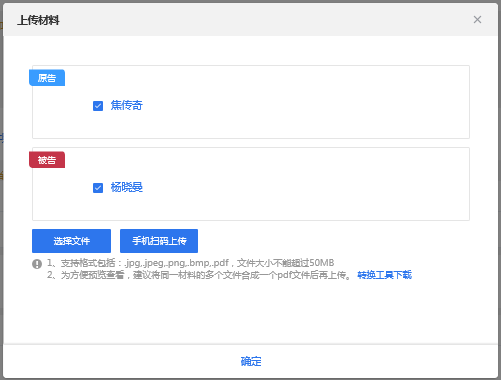Uncheck the 杨晓曼 defendant checkbox
Image resolution: width=501 pixels, height=380 pixels.
click(98, 188)
